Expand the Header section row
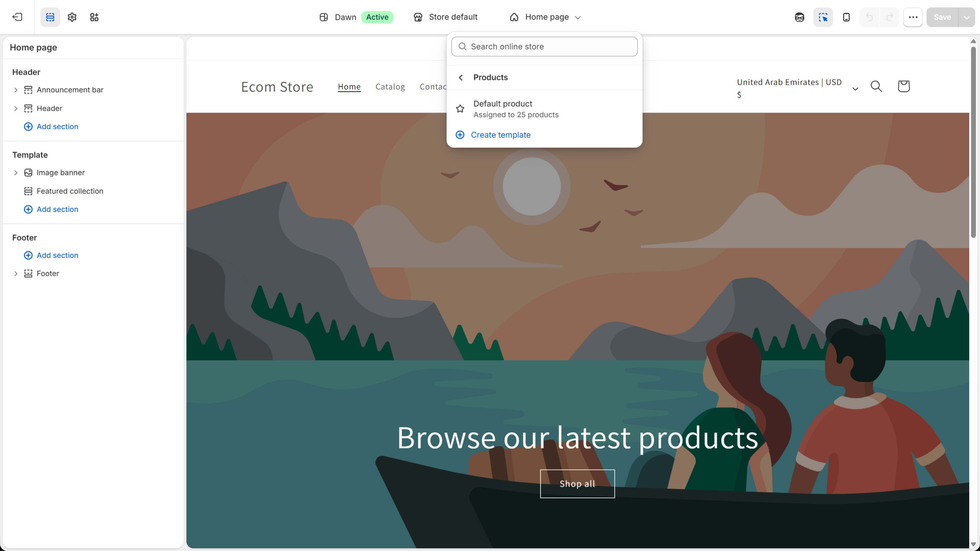The image size is (980, 551). pyautogui.click(x=16, y=109)
